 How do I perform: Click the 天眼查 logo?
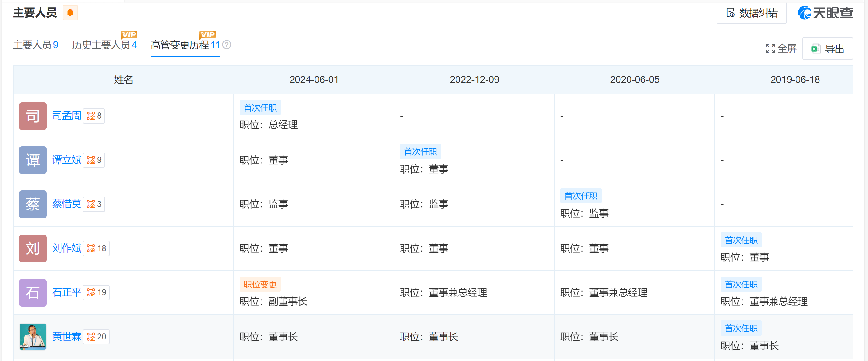click(825, 13)
